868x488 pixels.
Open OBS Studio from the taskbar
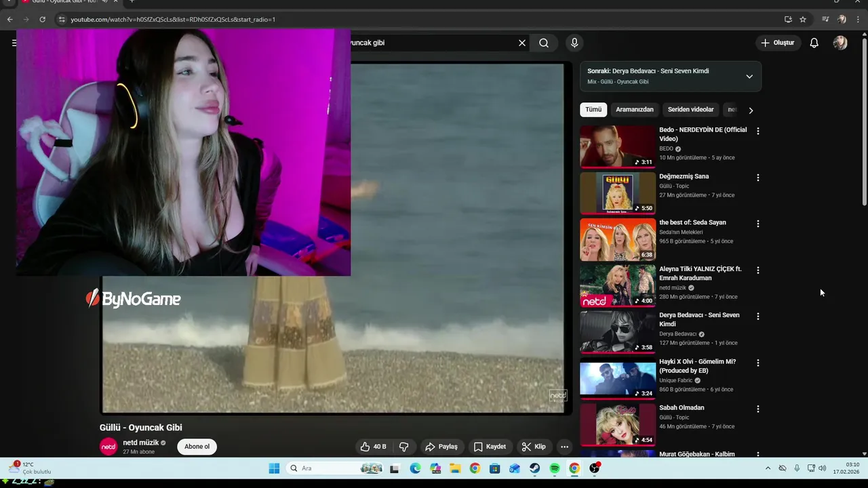[x=595, y=468]
